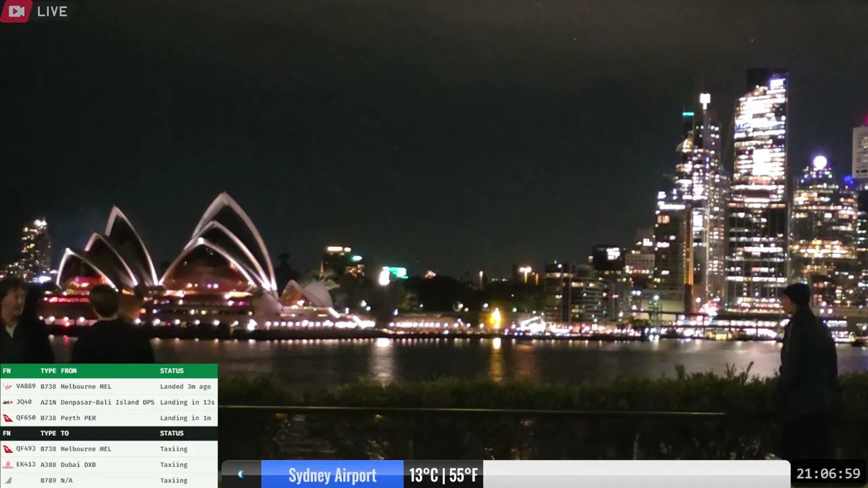
Task: Click the B789 aircraft type
Action: [x=48, y=481]
